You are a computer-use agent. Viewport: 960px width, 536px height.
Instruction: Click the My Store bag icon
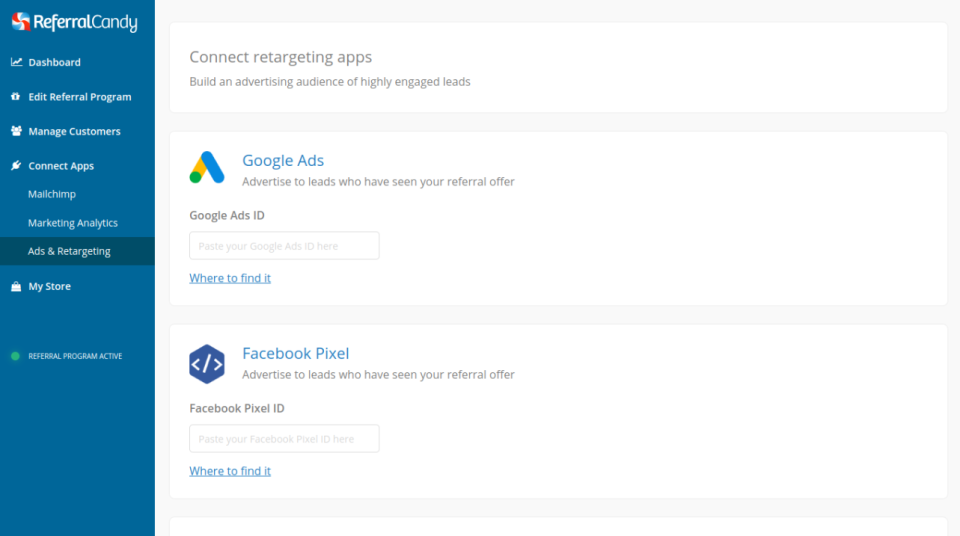16,286
